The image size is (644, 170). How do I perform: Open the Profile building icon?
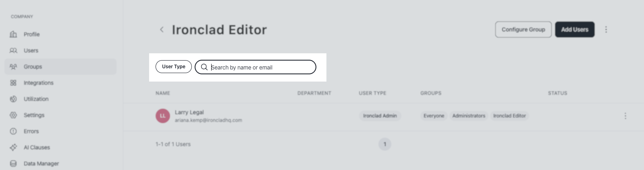point(13,34)
